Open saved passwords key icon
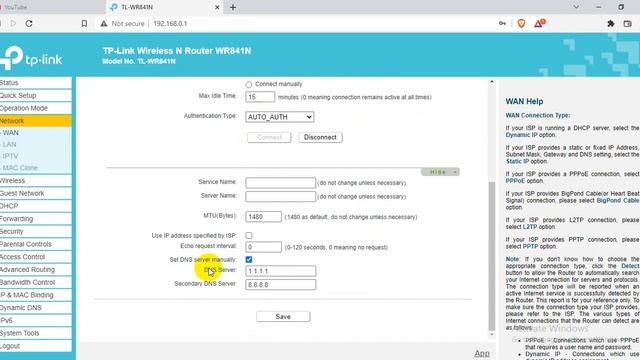Viewport: 640px width, 360px height. click(502, 24)
